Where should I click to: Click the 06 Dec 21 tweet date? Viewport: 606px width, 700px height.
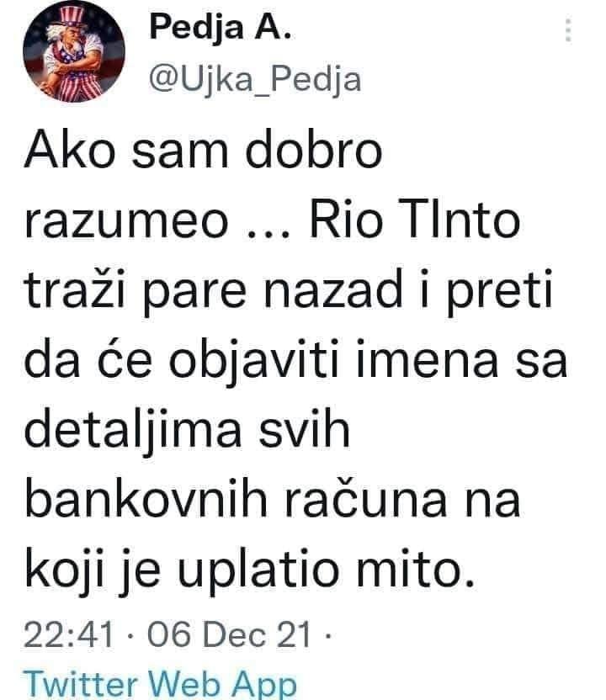(x=229, y=635)
